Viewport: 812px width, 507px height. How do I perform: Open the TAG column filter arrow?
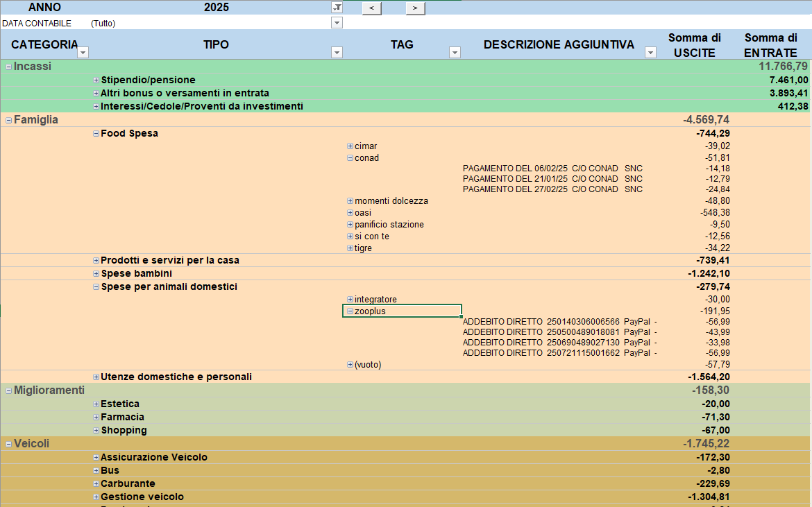tap(455, 52)
